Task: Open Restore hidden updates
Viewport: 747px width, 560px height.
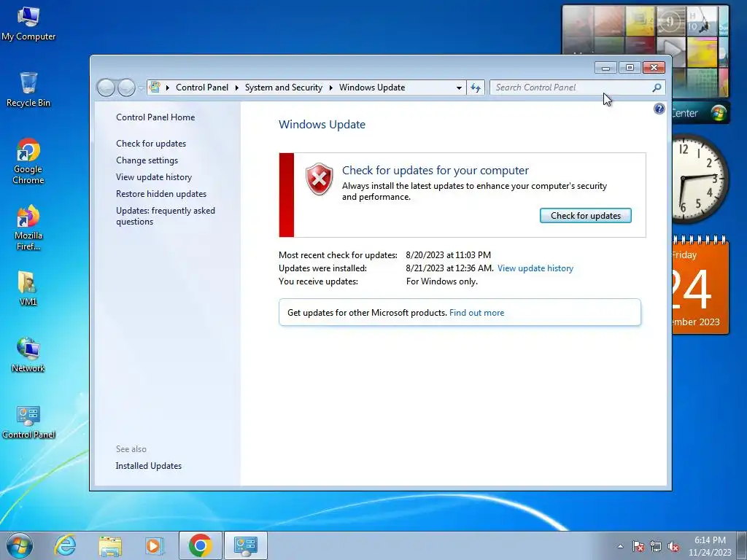Action: [x=161, y=194]
